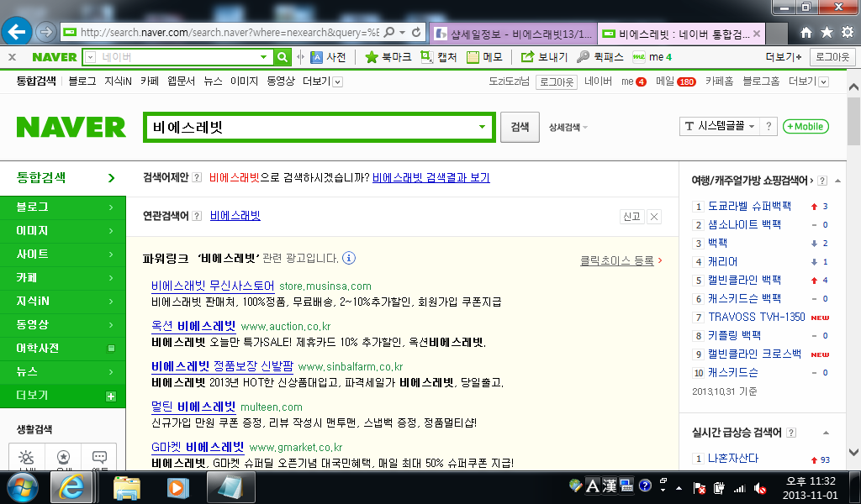Screen dimensions: 861x504
Task: Select 지식iN in the top navigation
Action: [118, 81]
